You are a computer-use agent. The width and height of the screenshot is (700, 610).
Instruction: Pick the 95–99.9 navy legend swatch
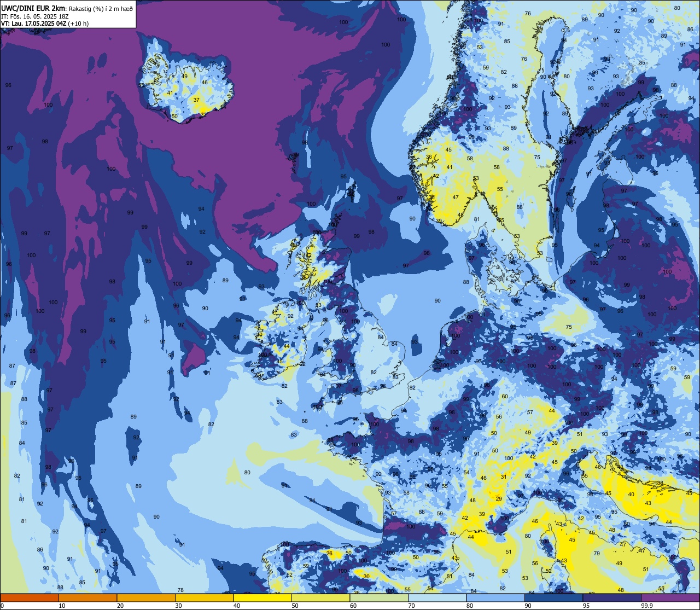click(612, 597)
